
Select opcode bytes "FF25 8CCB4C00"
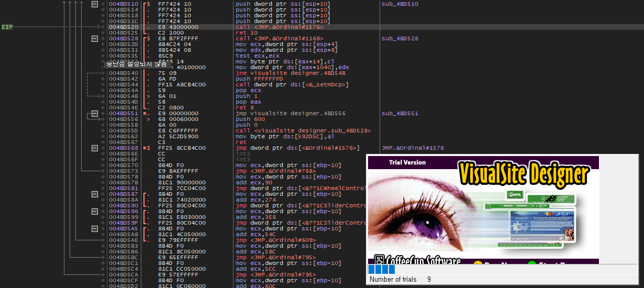(182, 148)
